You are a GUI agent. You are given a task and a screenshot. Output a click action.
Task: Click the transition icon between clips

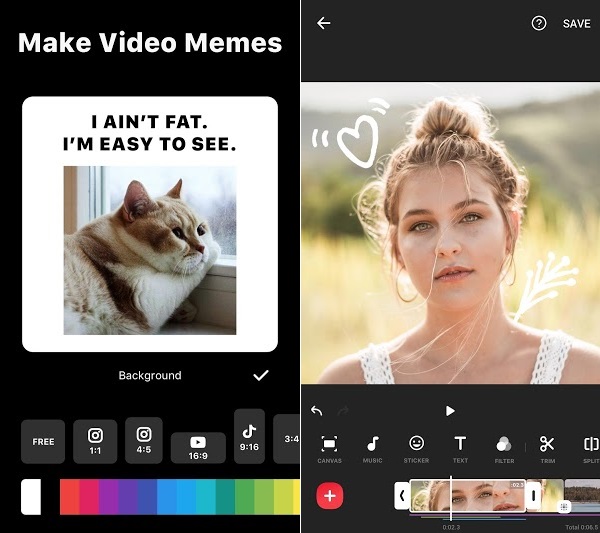coord(564,507)
